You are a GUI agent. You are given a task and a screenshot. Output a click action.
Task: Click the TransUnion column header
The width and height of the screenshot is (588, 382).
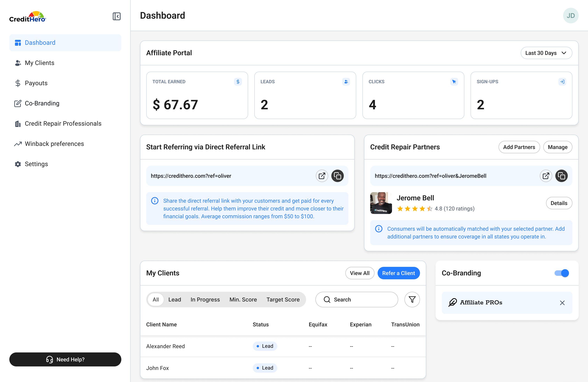[405, 324]
